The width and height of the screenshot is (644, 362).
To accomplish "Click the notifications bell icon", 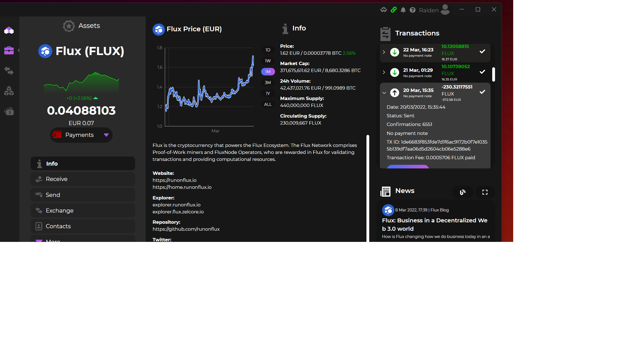I will click(x=403, y=10).
